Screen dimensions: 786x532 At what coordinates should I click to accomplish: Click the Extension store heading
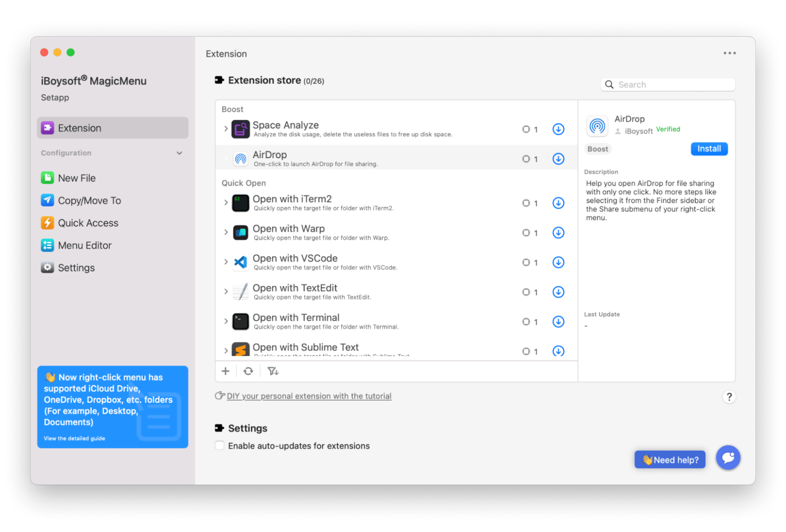click(265, 80)
